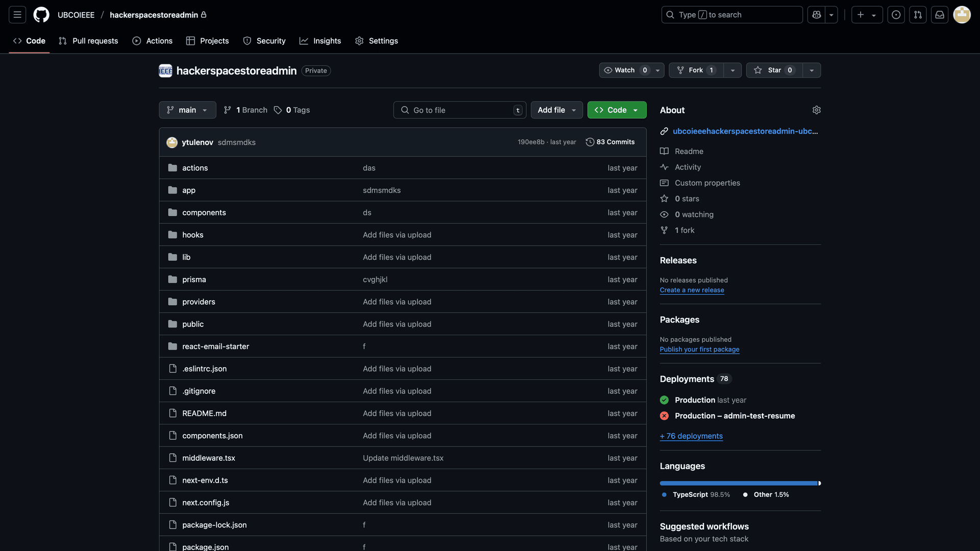
Task: Switch to the Insights tab
Action: click(x=320, y=41)
